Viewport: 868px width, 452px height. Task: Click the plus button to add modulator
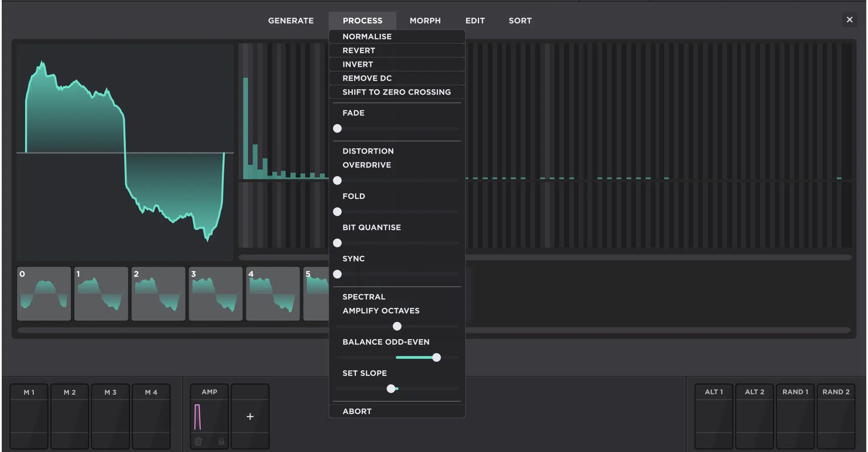point(250,416)
